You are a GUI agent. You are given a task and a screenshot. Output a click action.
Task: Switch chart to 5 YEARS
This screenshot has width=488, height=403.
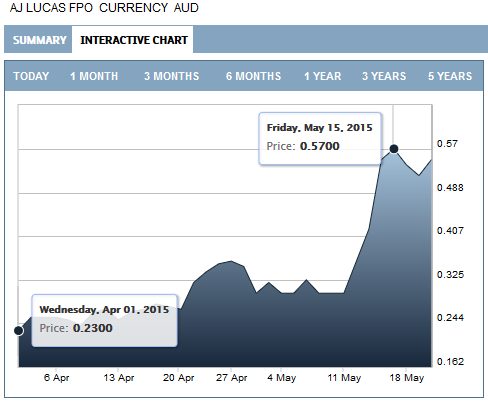pos(450,76)
